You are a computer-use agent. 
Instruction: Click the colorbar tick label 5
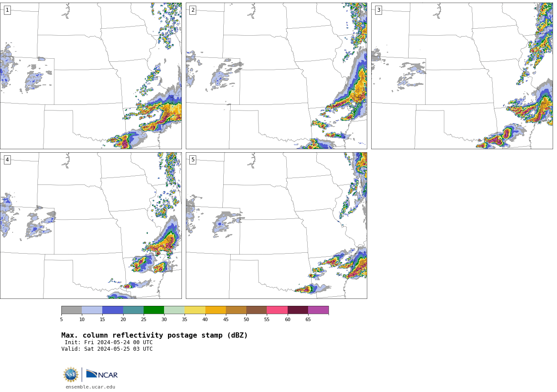click(x=61, y=320)
